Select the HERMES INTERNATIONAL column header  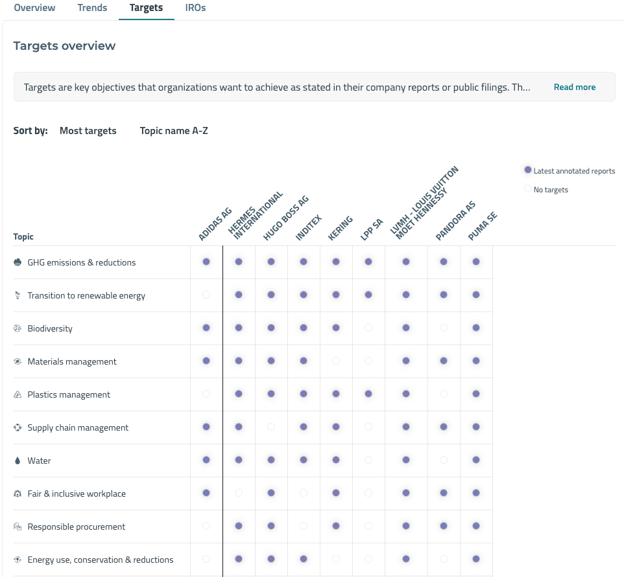(255, 215)
